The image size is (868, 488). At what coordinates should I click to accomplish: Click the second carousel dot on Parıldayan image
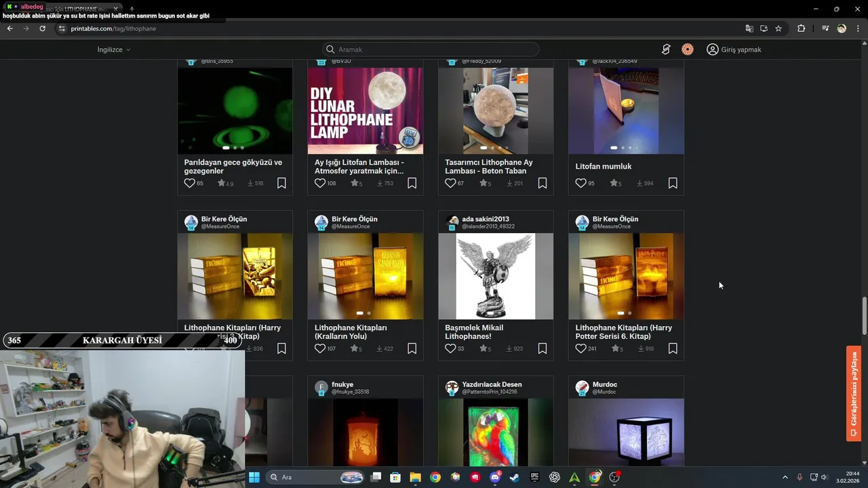(x=235, y=148)
